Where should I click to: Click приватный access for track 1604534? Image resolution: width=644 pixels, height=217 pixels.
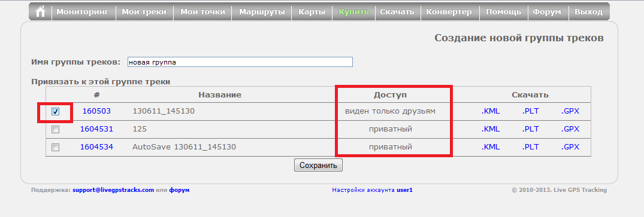click(x=390, y=147)
